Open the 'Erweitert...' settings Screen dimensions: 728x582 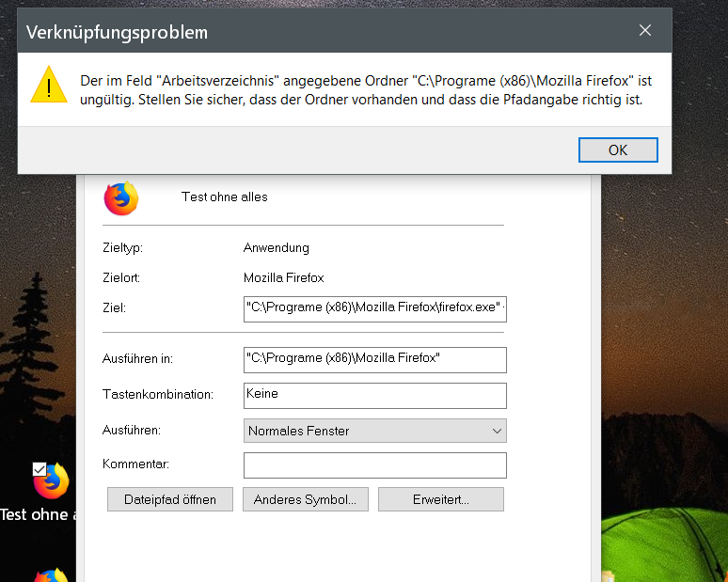tap(440, 499)
